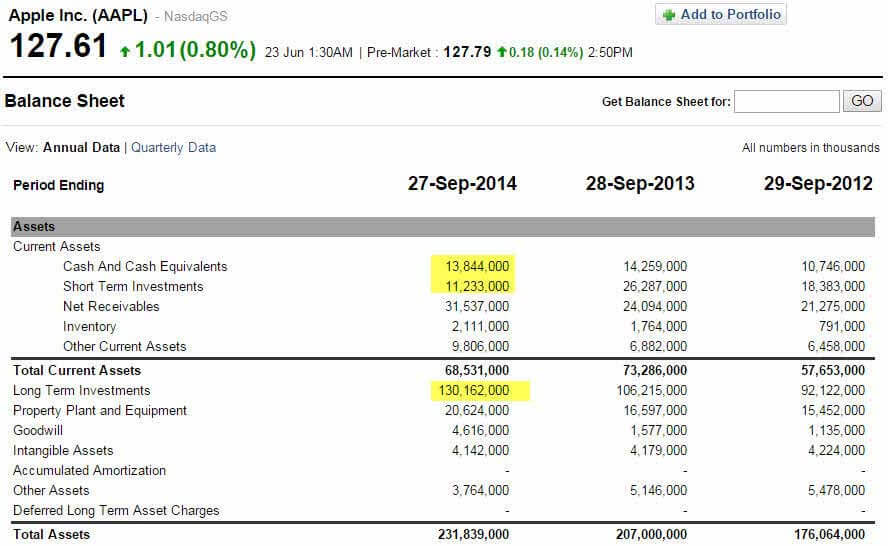
Task: Click the pre-market price 127.79
Action: pos(467,52)
